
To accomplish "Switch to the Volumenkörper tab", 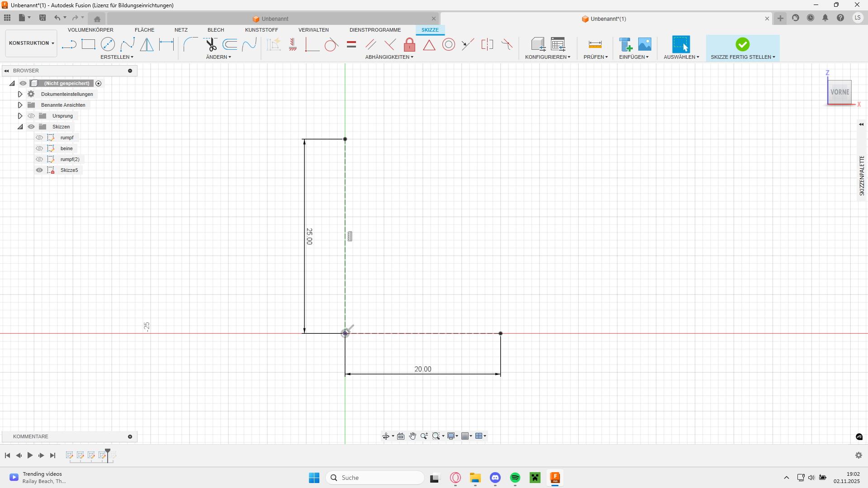I will point(90,30).
